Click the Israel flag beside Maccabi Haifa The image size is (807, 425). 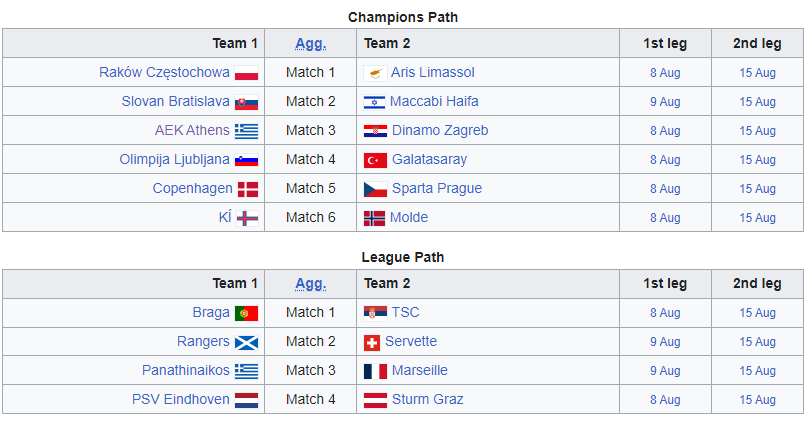click(375, 102)
